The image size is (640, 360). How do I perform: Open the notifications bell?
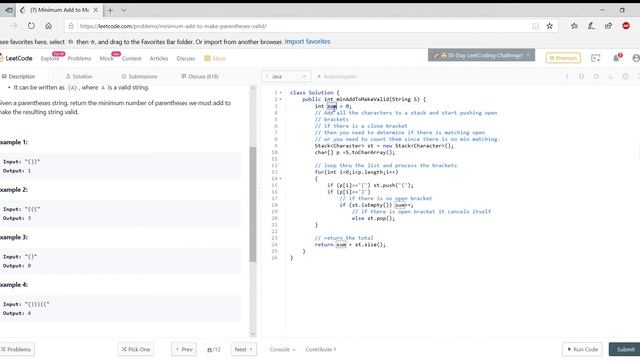coord(617,58)
